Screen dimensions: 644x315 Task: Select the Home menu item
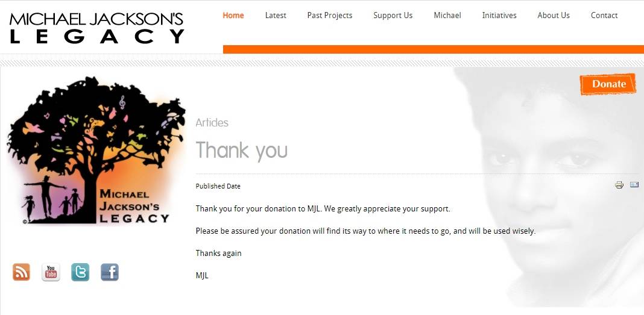pos(233,16)
